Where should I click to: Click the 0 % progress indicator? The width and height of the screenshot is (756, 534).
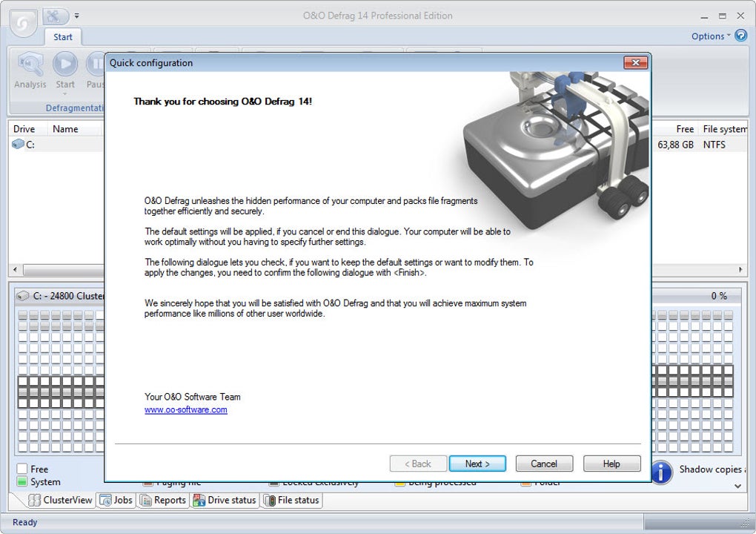[x=719, y=296]
